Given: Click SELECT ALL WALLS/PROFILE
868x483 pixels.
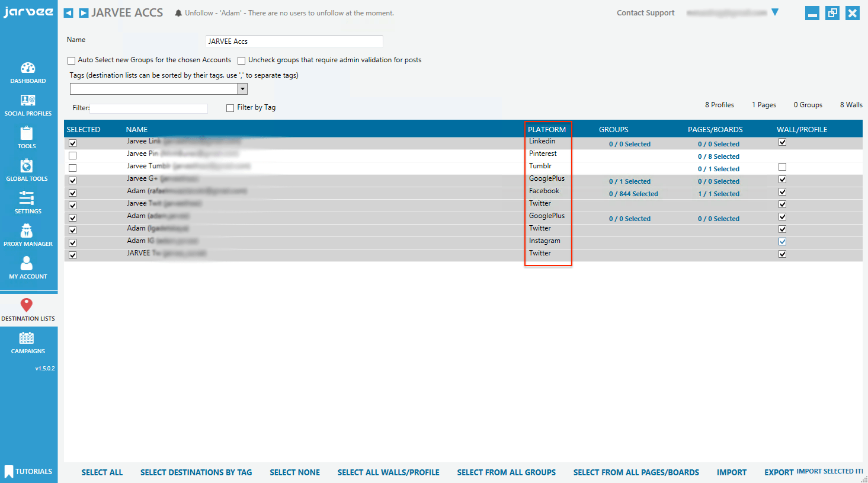Looking at the screenshot, I should [389, 472].
